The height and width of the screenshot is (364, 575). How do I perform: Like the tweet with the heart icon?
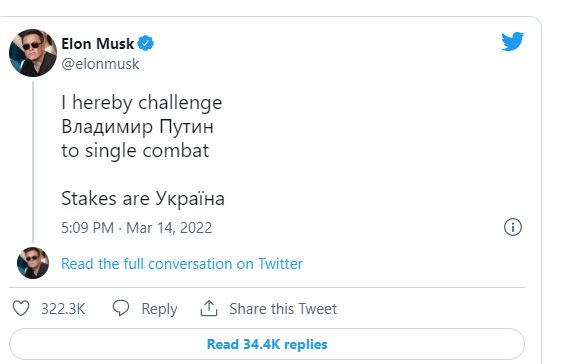21,308
